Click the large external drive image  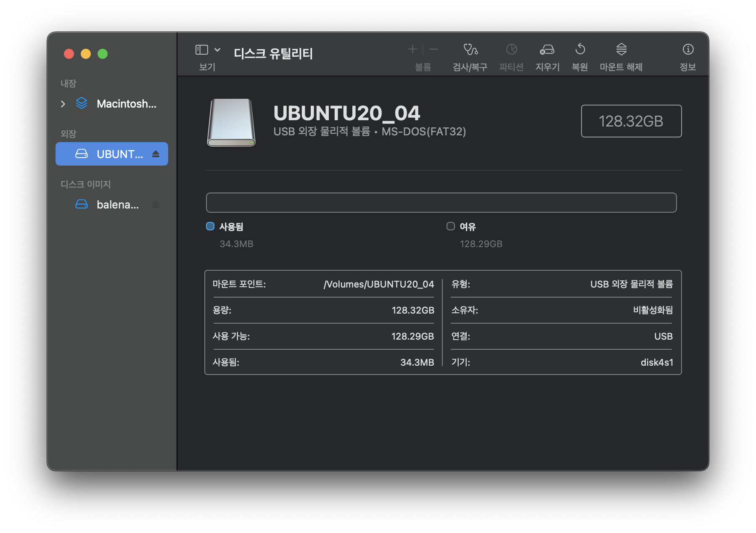click(231, 123)
